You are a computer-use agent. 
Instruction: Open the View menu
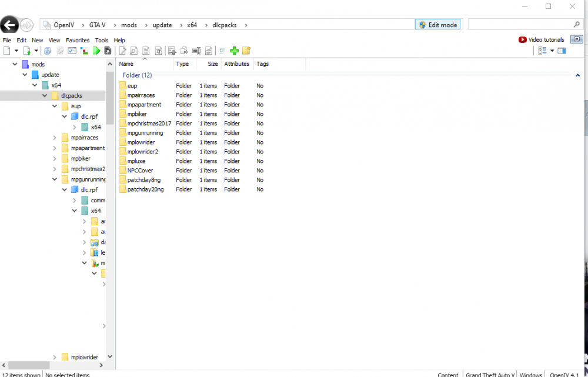pos(54,40)
